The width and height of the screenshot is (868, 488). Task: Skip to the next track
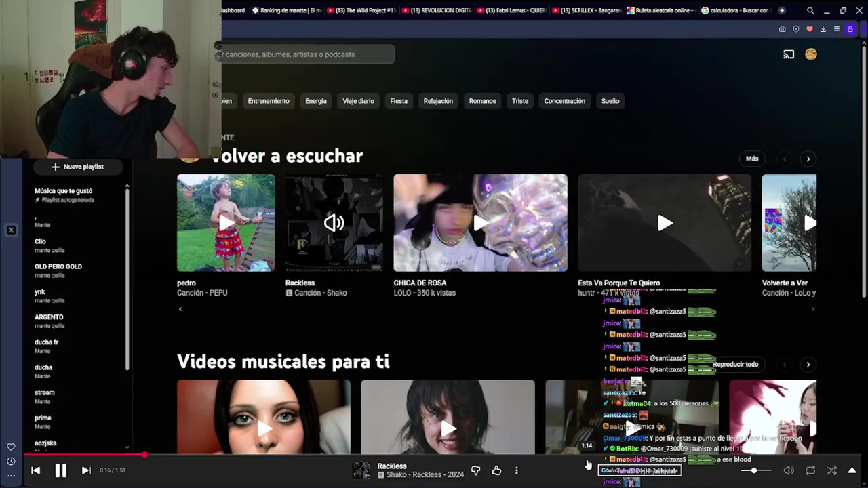coord(86,470)
